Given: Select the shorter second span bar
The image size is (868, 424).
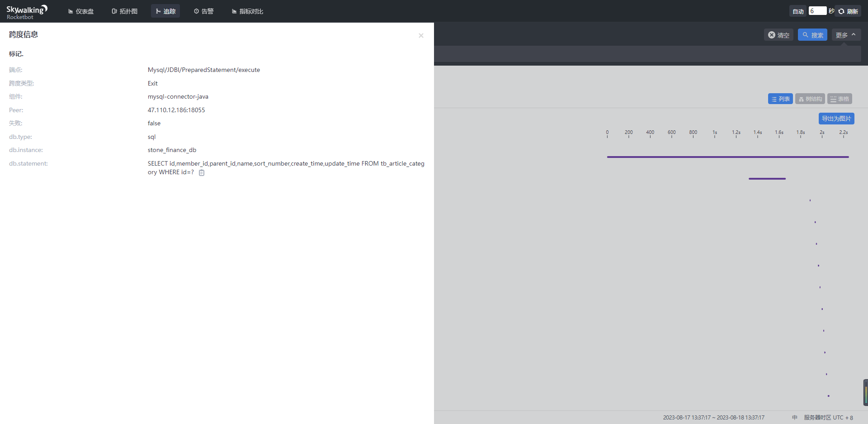Looking at the screenshot, I should [x=767, y=179].
